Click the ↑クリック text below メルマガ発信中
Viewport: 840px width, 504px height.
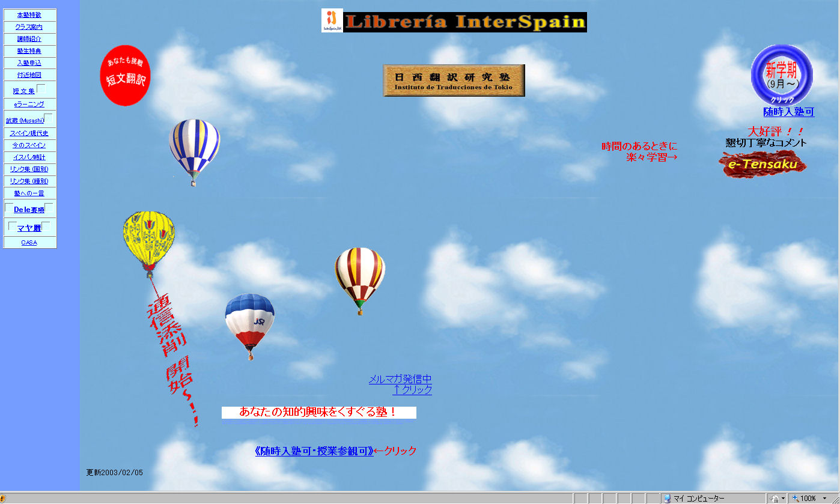pos(412,390)
